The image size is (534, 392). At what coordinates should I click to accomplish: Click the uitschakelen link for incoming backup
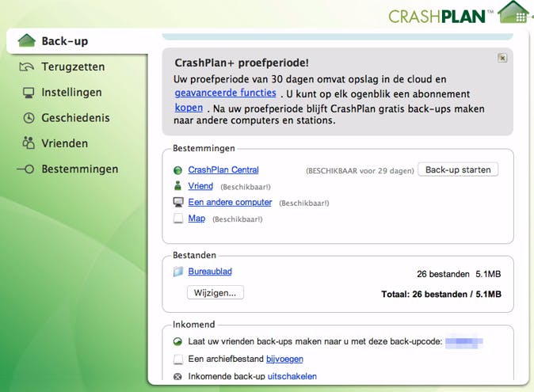point(292,376)
